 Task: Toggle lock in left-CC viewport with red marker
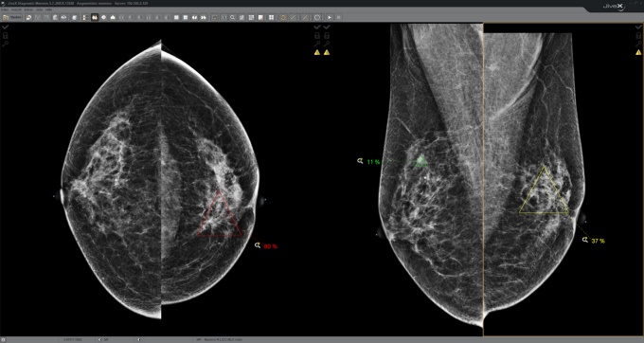point(317,36)
